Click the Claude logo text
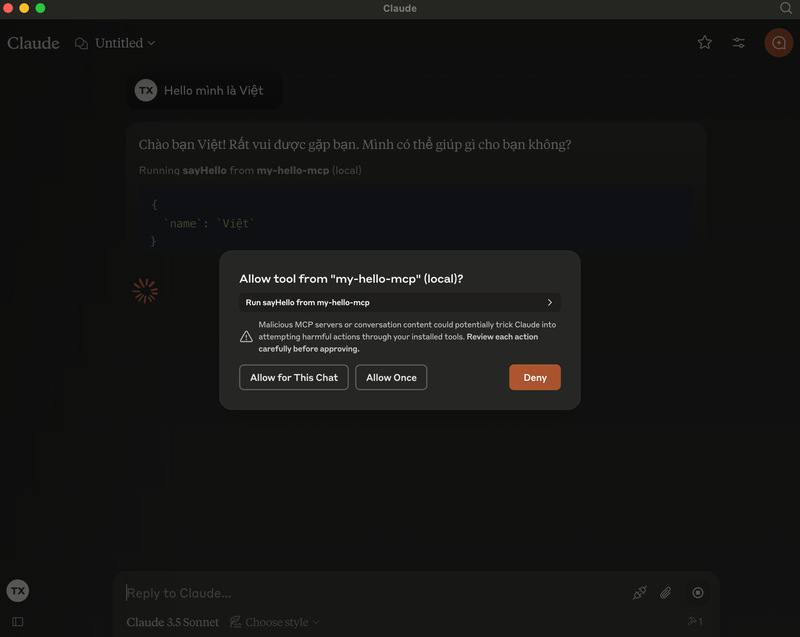The image size is (800, 637). tap(33, 43)
